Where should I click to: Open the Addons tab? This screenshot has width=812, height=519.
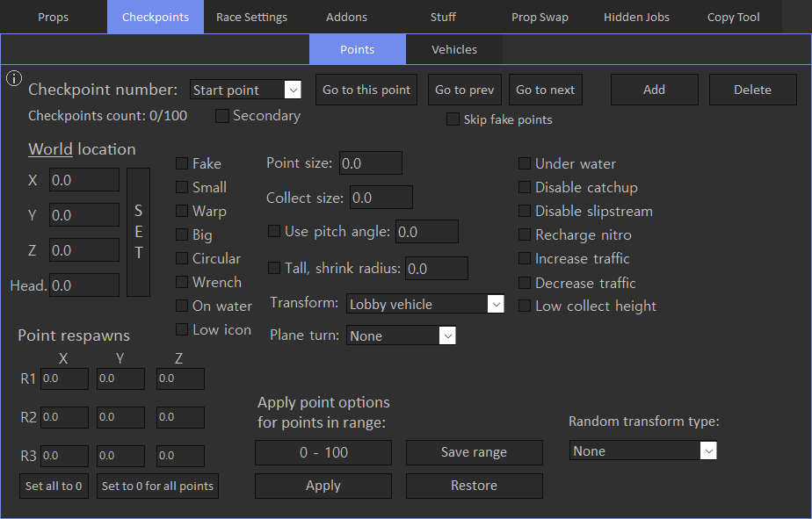[346, 17]
